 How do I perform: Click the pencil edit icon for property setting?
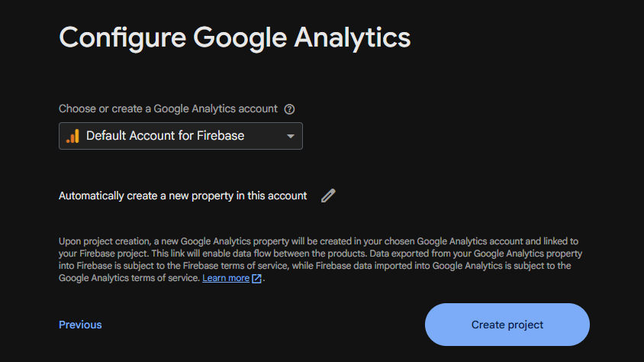click(x=328, y=196)
